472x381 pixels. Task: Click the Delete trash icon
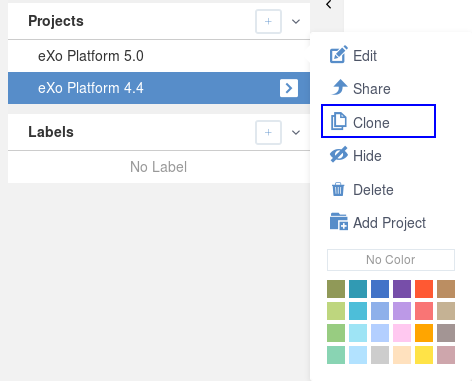pos(338,189)
